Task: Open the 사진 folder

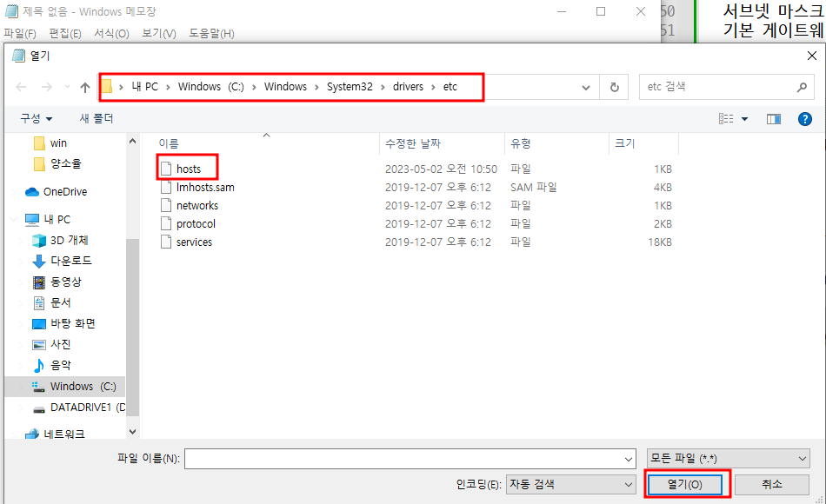Action: pos(60,344)
